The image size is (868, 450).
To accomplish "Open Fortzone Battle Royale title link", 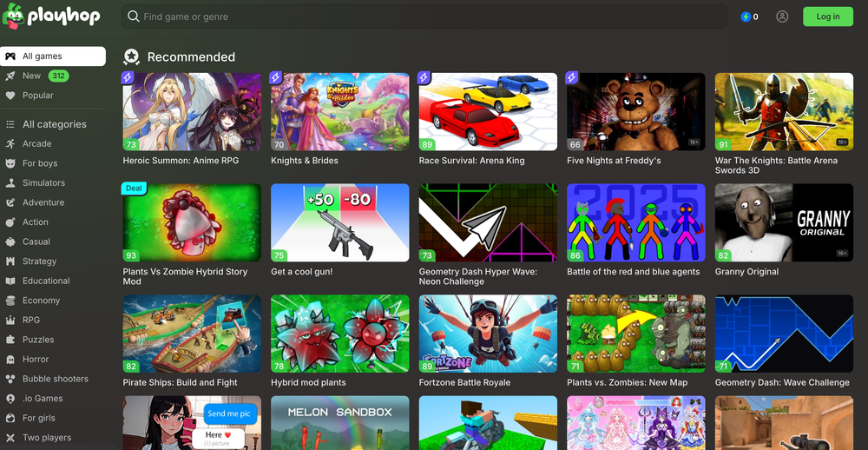I will (465, 382).
